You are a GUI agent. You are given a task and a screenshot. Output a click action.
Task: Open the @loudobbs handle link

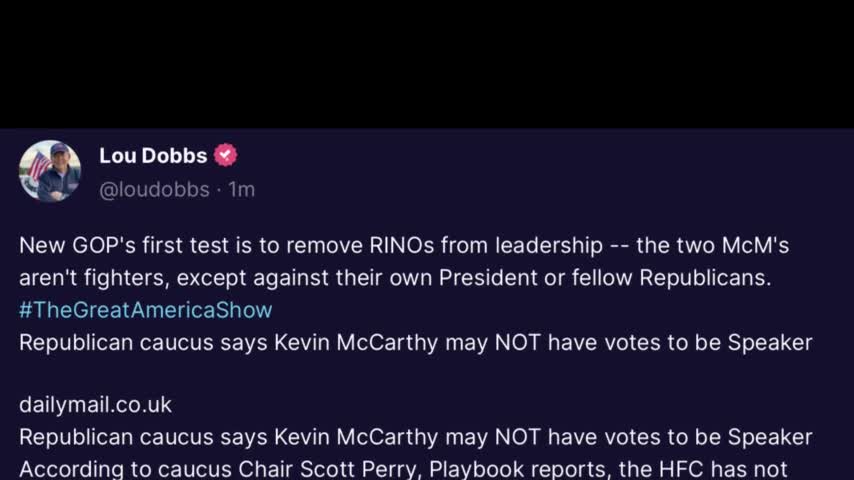coord(154,189)
